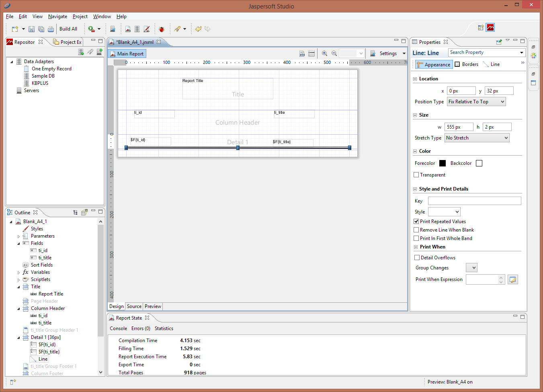This screenshot has height=392, width=543.
Task: Click the create server connection icon in Repository
Action: pyautogui.click(x=100, y=52)
